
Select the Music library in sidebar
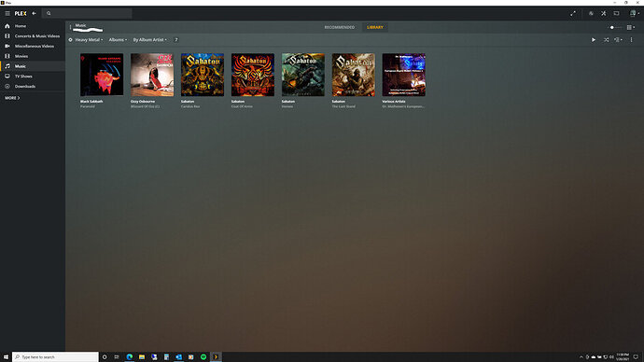[x=33, y=66]
